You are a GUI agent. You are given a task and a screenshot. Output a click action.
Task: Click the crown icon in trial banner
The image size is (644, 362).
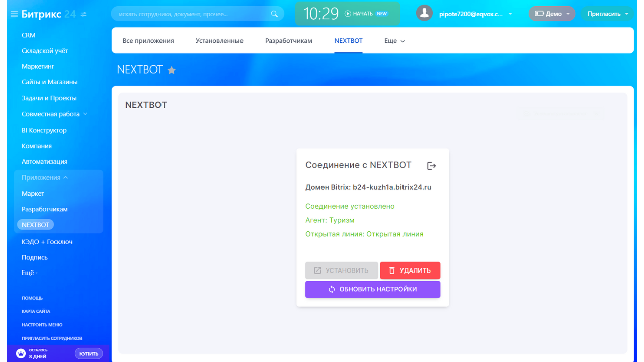pyautogui.click(x=21, y=354)
